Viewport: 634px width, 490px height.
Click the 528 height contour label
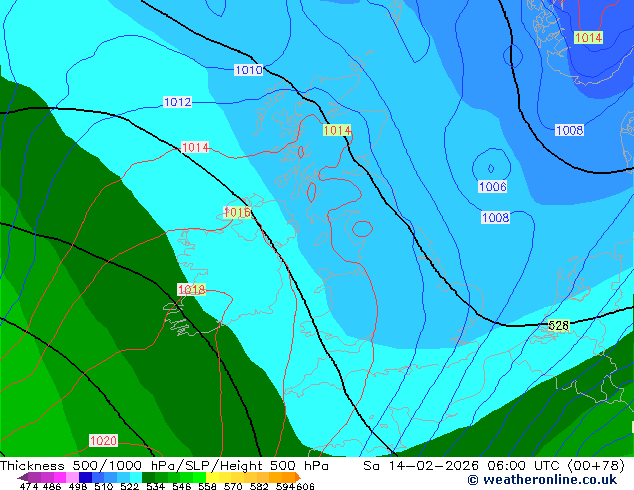point(558,325)
